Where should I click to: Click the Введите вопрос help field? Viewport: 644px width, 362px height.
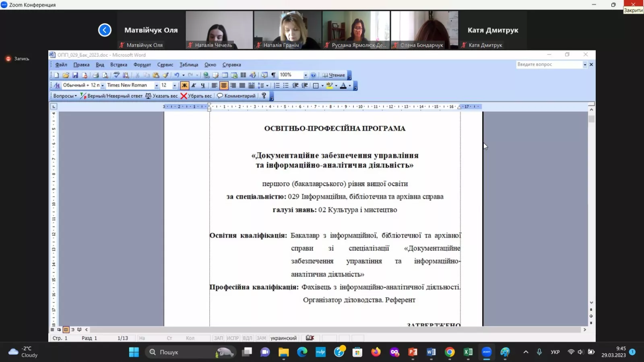pyautogui.click(x=549, y=64)
